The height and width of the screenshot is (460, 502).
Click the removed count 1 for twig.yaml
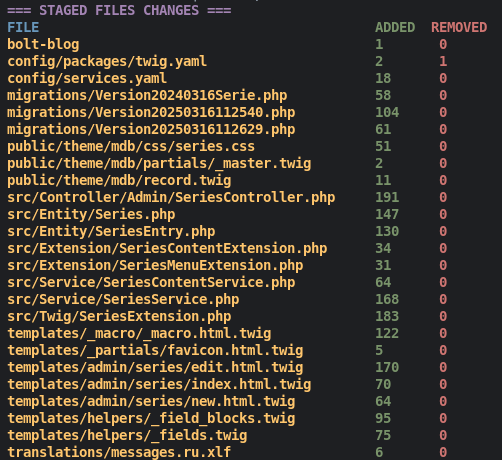(443, 62)
